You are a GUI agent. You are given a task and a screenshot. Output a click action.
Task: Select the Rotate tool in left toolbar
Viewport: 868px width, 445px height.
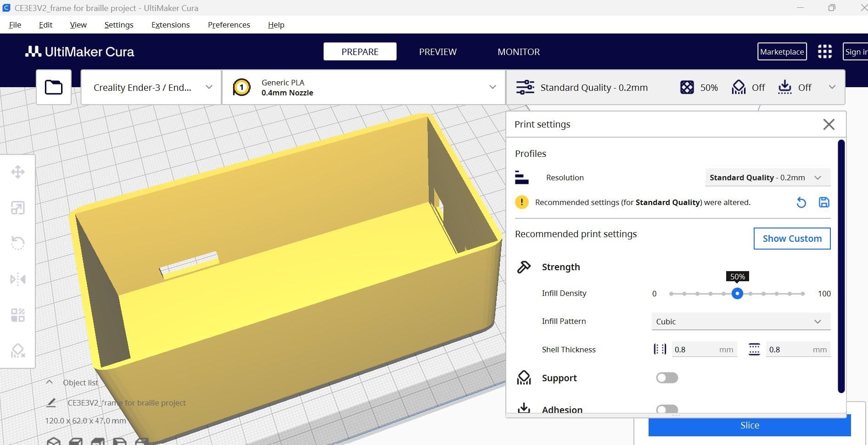[18, 243]
